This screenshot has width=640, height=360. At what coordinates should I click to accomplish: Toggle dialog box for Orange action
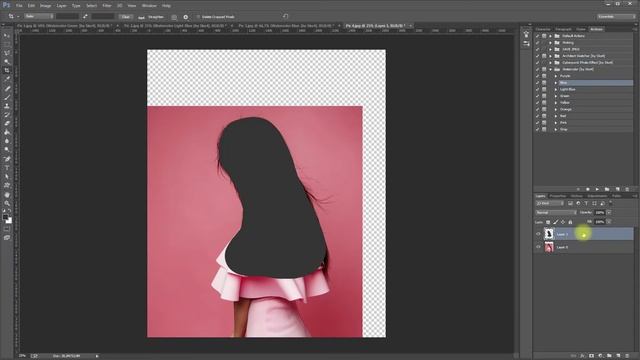[544, 109]
